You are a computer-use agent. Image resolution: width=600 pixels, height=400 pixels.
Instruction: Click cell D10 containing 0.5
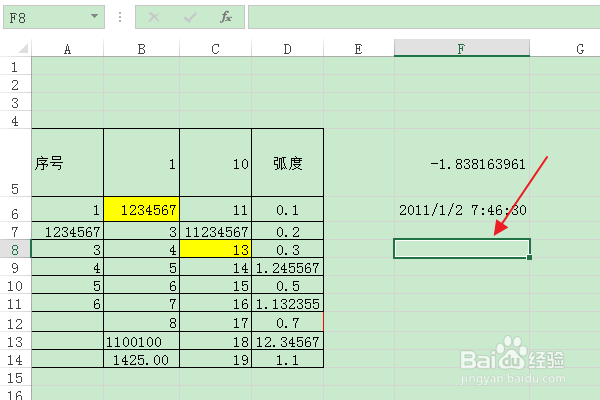(287, 285)
